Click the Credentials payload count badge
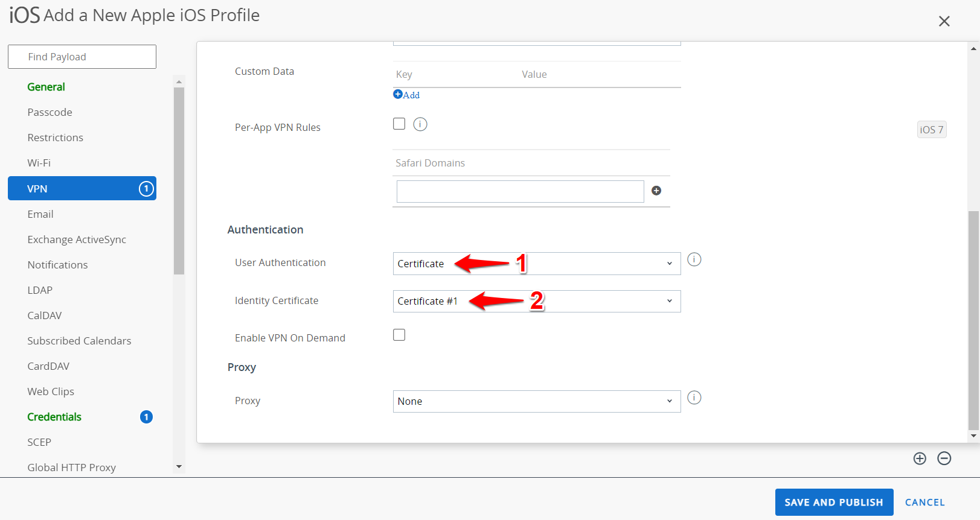 click(146, 417)
